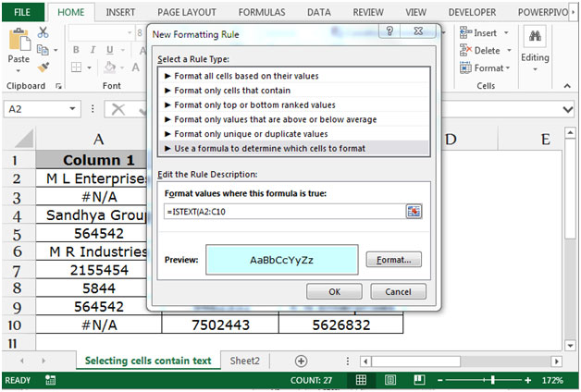Click Cancel in the formatting dialog
This screenshot has height=392, width=581.
click(399, 291)
